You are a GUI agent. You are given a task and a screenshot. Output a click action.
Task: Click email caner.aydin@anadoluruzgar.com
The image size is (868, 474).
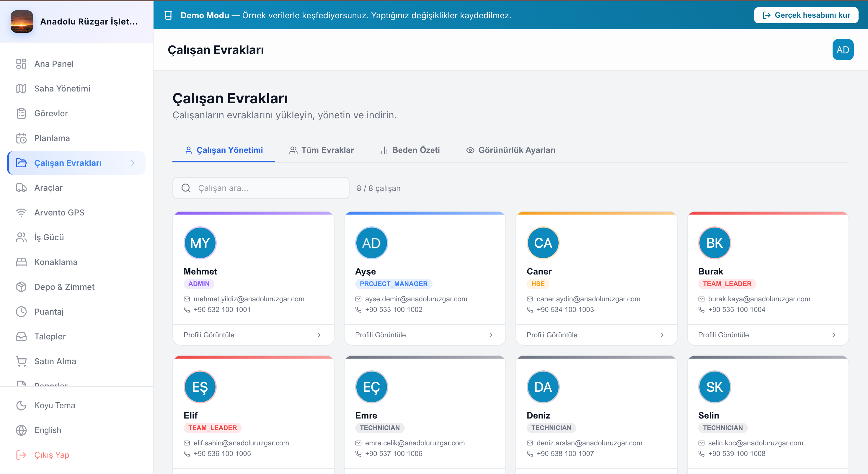(x=588, y=299)
